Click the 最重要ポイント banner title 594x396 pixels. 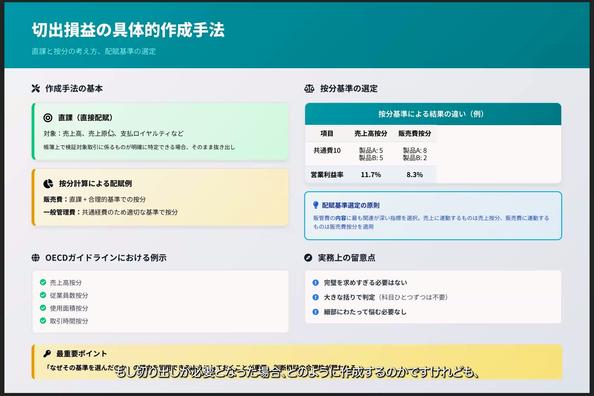81,354
